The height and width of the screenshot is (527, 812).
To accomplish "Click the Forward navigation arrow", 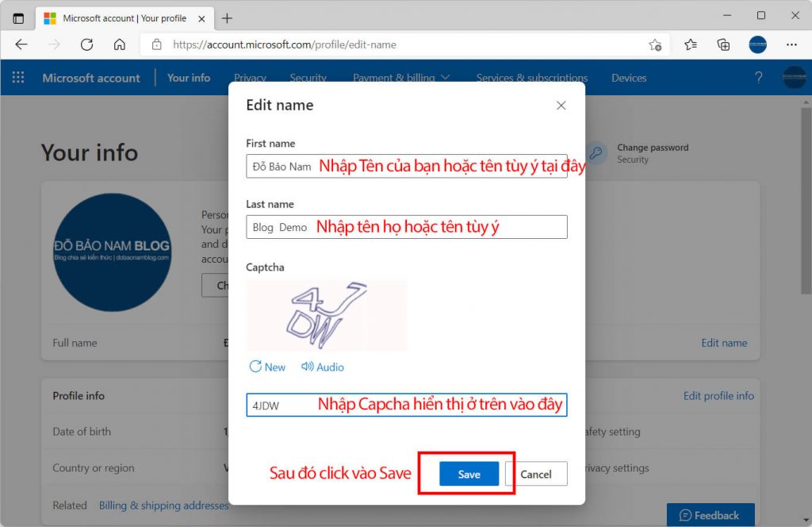I will [54, 44].
